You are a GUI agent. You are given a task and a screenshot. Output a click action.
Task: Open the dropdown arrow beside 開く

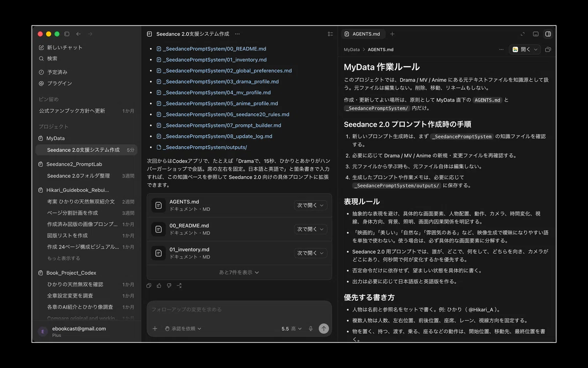[536, 49]
